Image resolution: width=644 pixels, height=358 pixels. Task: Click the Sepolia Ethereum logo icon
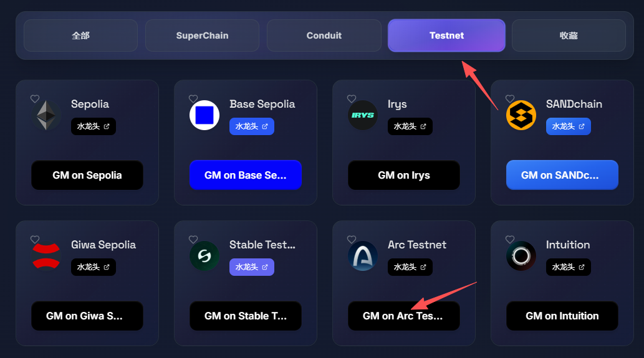(x=46, y=116)
